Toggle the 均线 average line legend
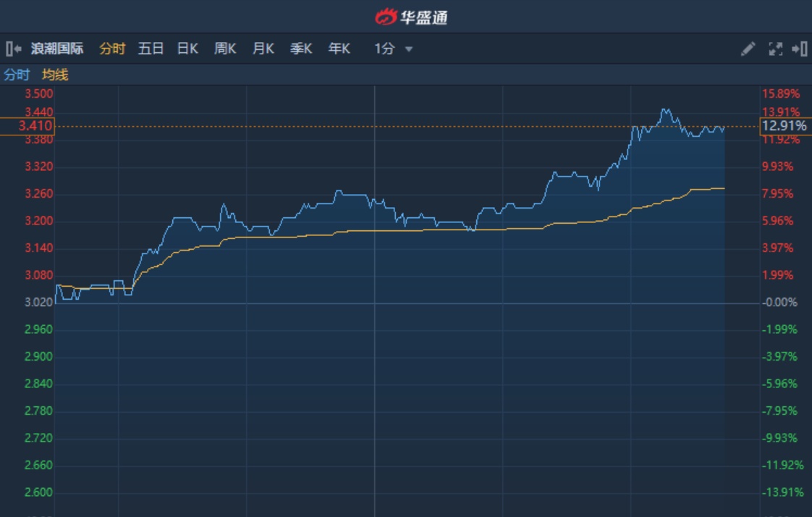Screen dimensions: 812x517 (55, 75)
